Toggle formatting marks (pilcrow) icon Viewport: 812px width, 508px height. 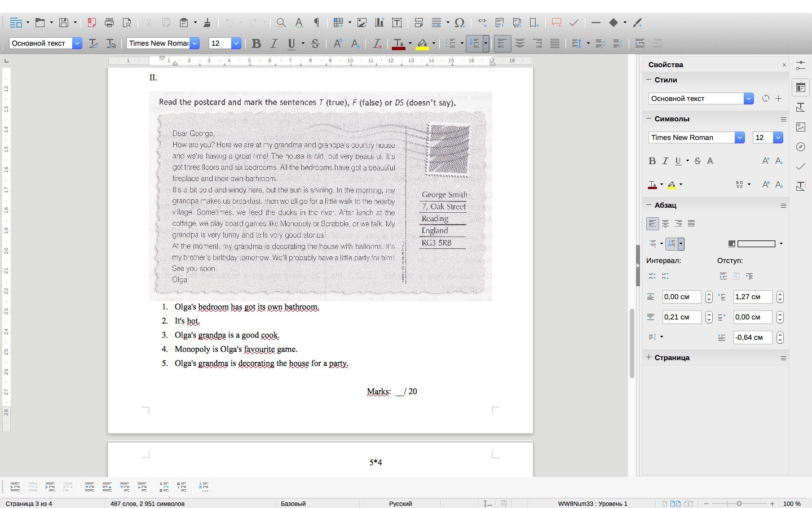(317, 23)
